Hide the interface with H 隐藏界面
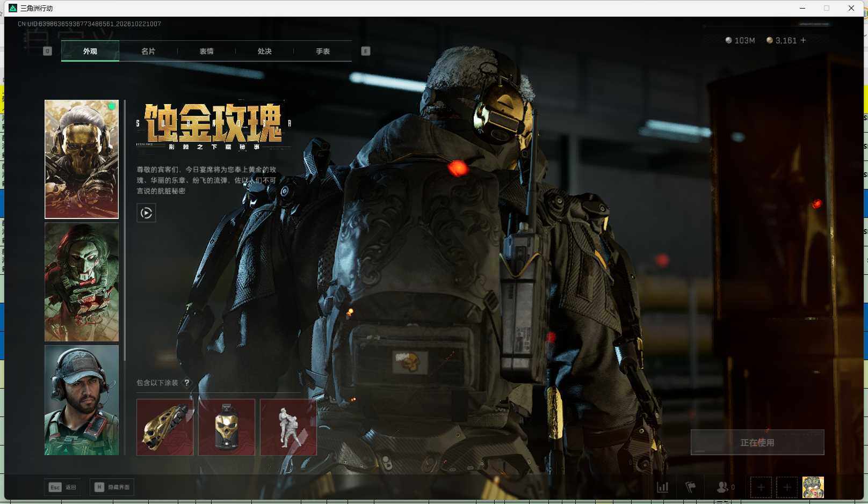 (x=112, y=487)
